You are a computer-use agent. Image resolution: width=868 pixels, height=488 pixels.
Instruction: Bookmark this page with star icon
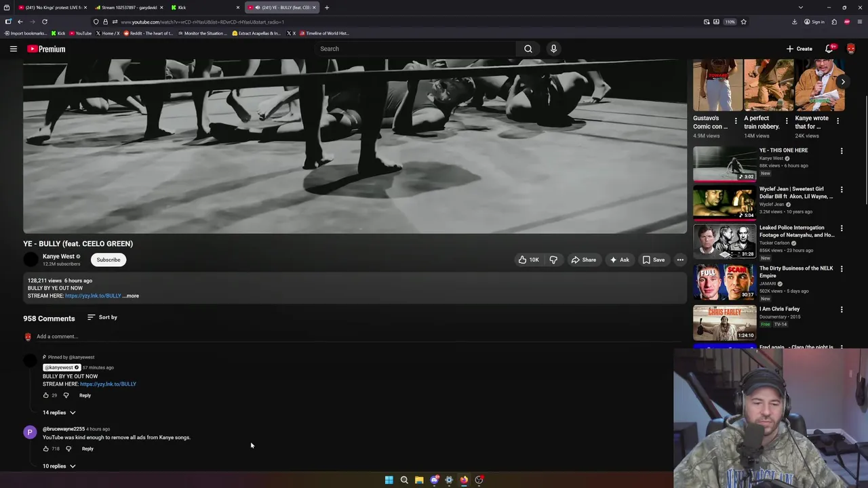click(743, 22)
